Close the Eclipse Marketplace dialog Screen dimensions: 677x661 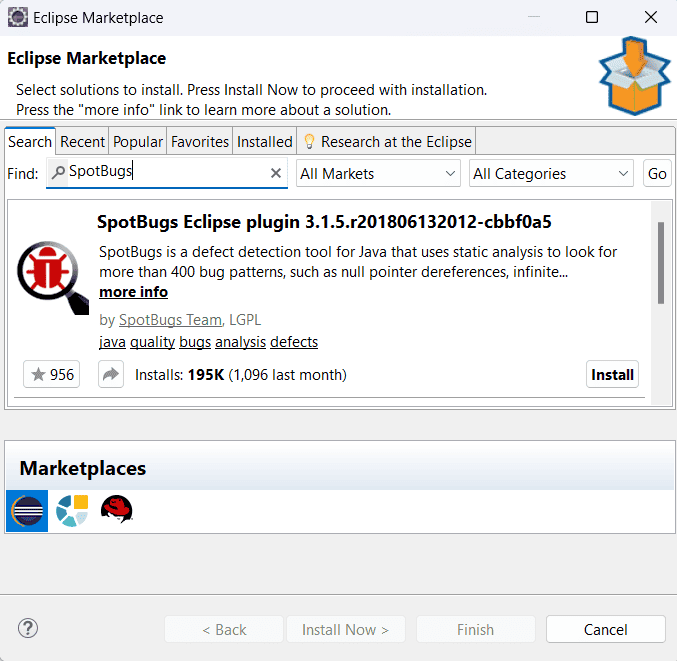(x=651, y=17)
